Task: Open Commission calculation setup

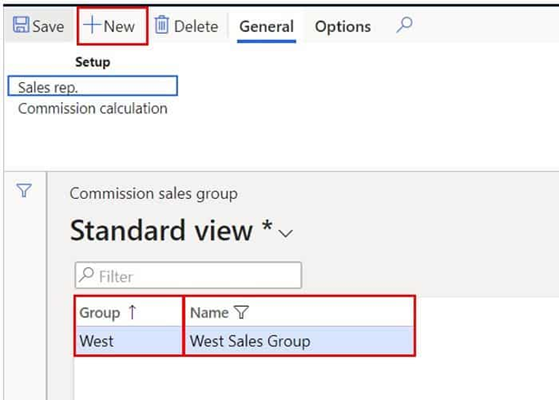Action: [93, 108]
